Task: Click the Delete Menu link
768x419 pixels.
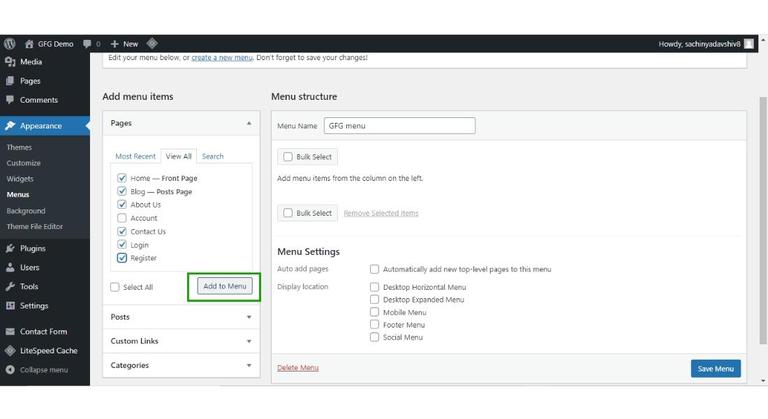Action: click(x=297, y=368)
